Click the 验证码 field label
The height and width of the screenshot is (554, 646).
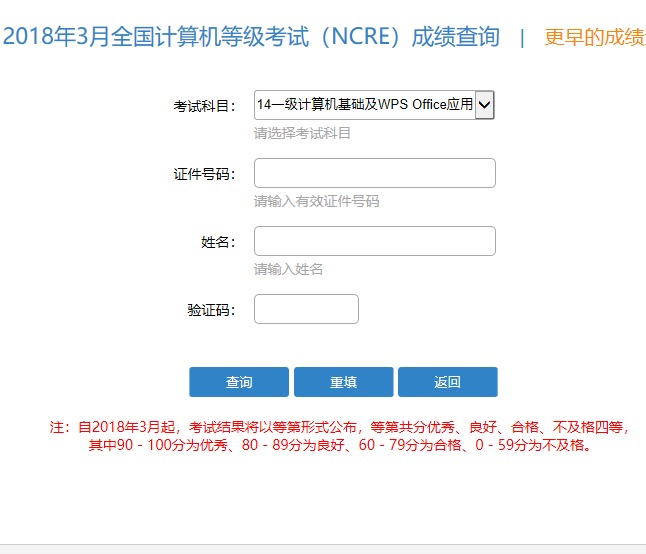tap(210, 310)
